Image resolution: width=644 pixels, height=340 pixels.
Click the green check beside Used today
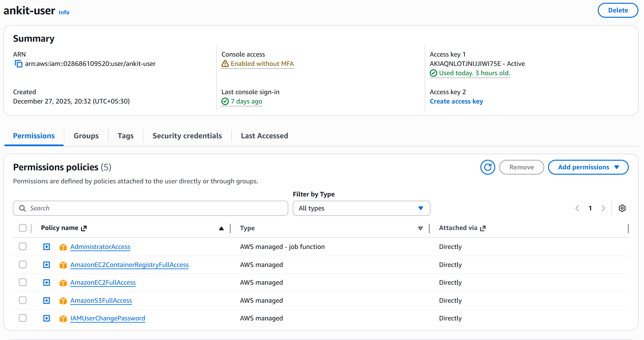(433, 73)
